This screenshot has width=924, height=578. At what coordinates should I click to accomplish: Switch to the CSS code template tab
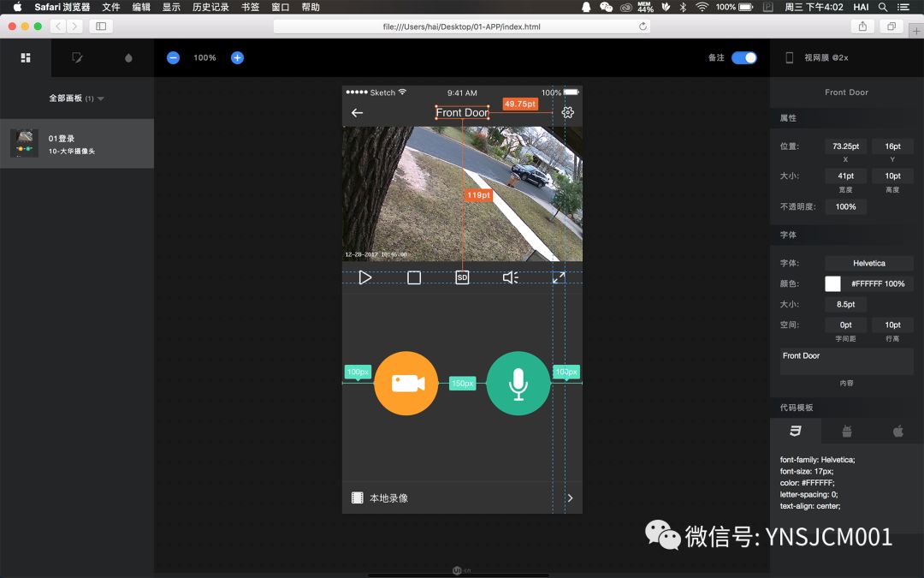[795, 431]
